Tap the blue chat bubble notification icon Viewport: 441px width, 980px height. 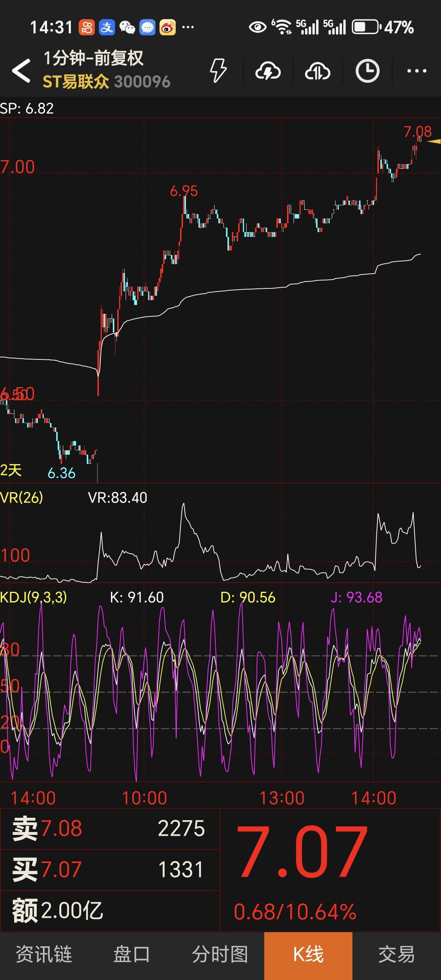point(147,27)
